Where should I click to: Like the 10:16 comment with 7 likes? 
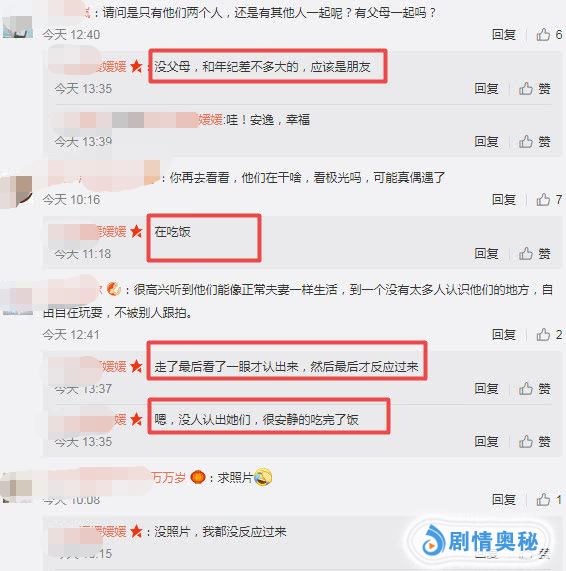point(549,200)
